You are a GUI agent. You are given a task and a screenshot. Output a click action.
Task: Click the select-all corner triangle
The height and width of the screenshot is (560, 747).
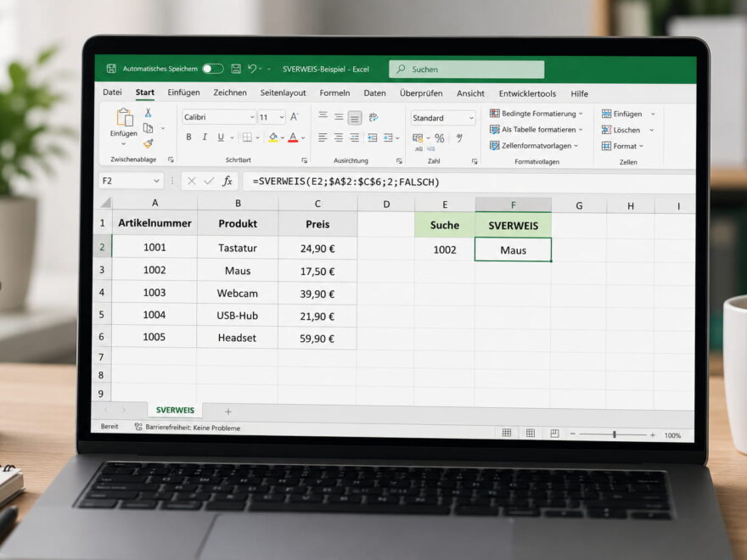pos(104,203)
